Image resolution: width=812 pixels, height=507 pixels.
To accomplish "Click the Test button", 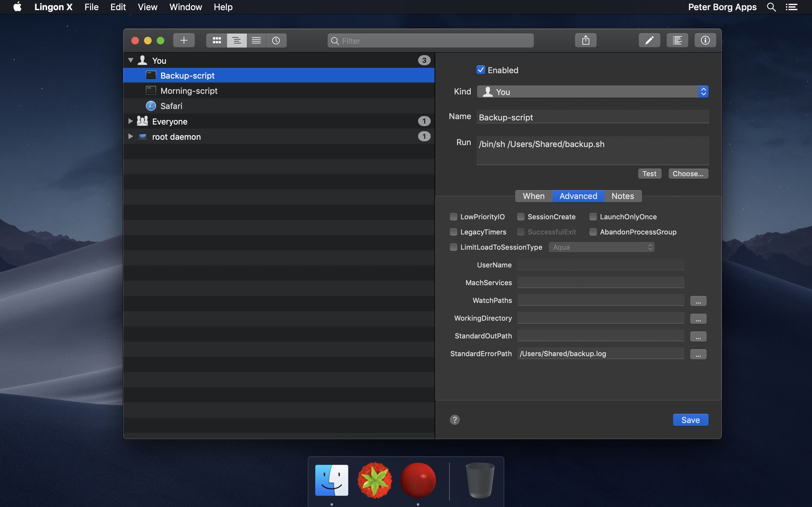I will 650,173.
